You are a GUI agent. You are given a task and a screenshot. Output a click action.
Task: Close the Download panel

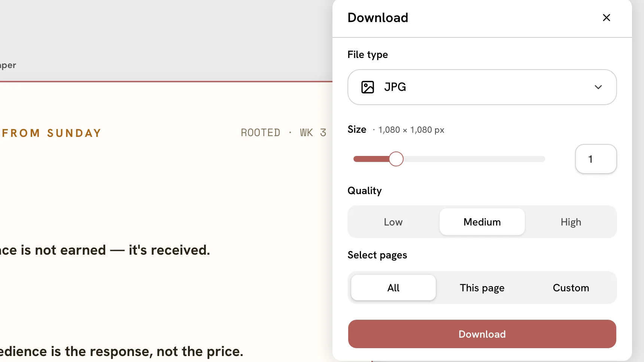coord(606,18)
